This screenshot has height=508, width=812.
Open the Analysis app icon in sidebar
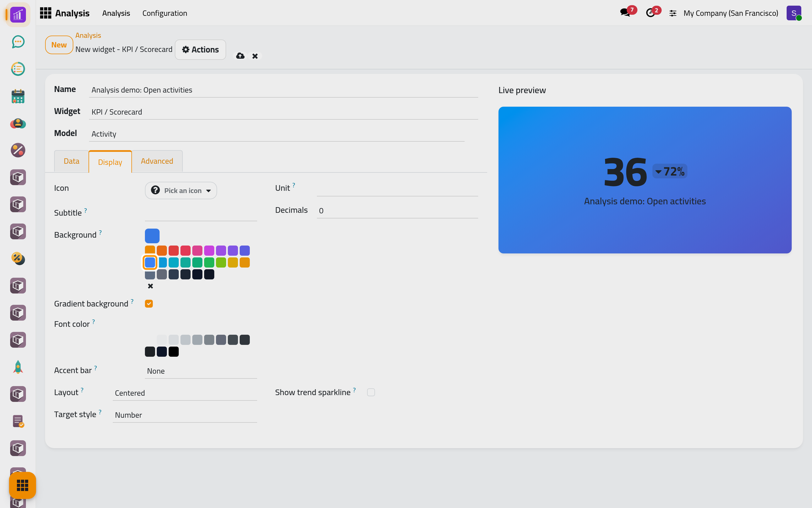coord(18,15)
